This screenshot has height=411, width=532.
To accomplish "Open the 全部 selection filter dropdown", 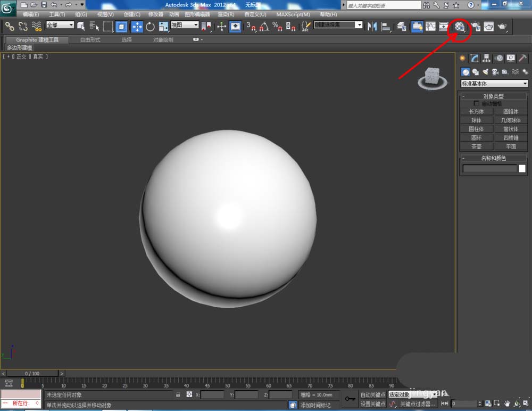I will pos(60,26).
